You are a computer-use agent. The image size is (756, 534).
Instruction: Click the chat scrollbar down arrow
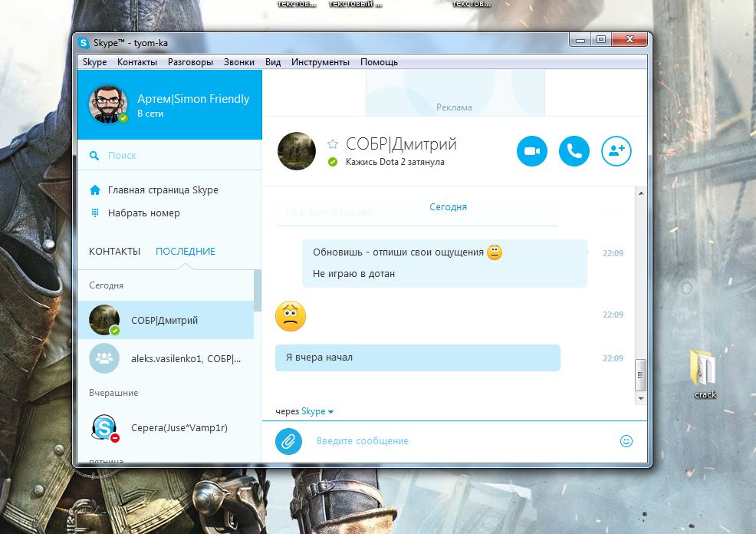click(641, 398)
